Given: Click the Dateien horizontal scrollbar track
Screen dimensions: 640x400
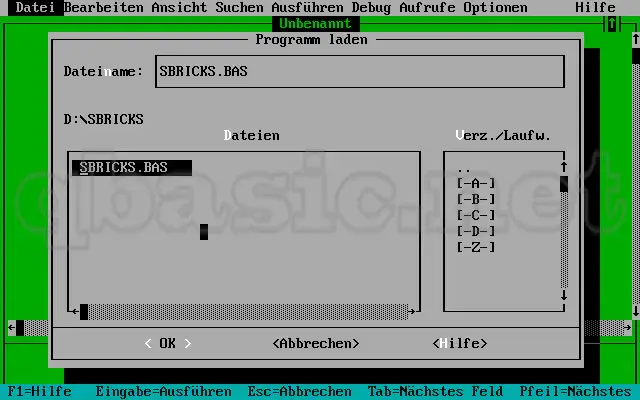Looking at the screenshot, I should pos(248,311).
